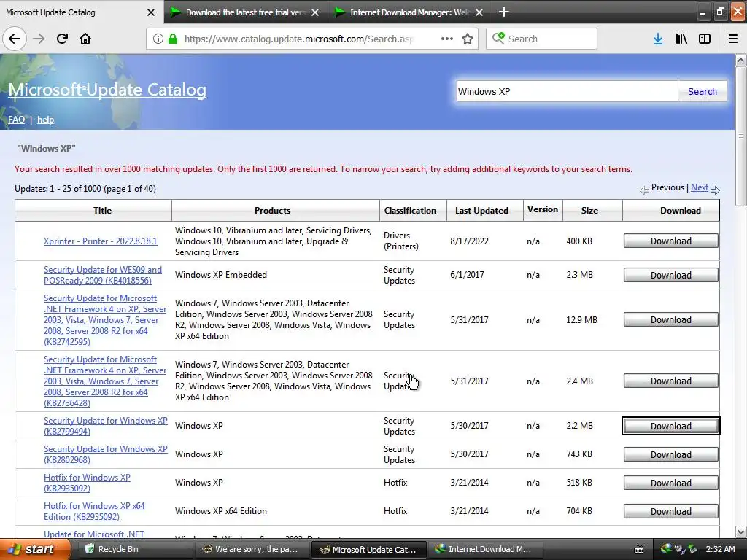Click the Next page arrow icon

click(x=715, y=190)
